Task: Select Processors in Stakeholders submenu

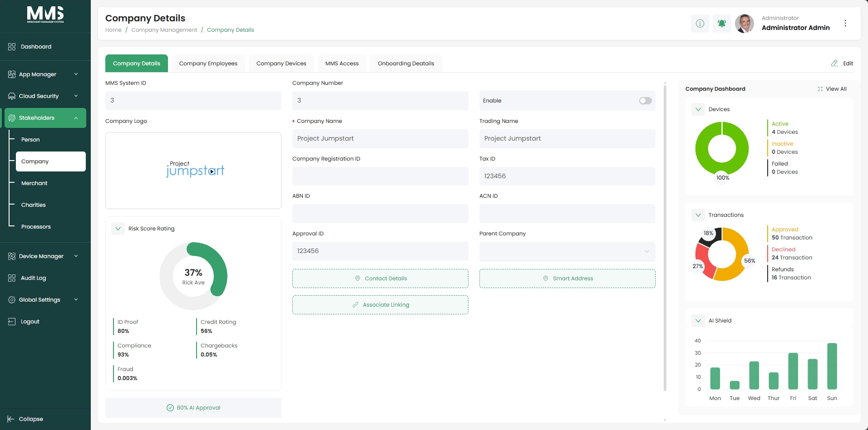Action: (x=36, y=227)
